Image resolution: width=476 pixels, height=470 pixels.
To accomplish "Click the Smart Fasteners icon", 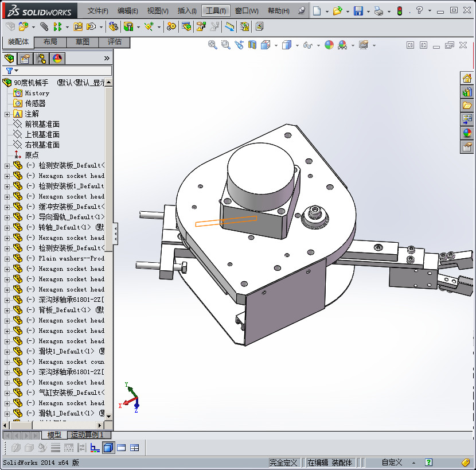I will [78, 27].
